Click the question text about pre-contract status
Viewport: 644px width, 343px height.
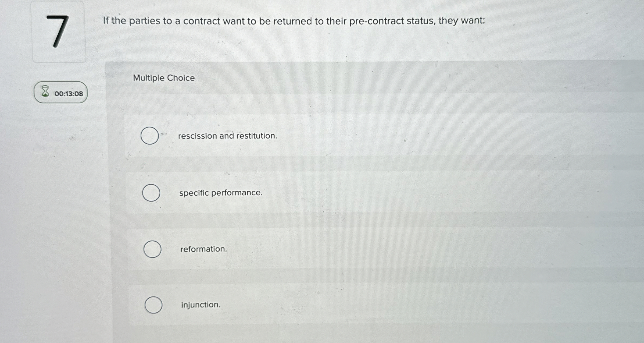pyautogui.click(x=293, y=21)
